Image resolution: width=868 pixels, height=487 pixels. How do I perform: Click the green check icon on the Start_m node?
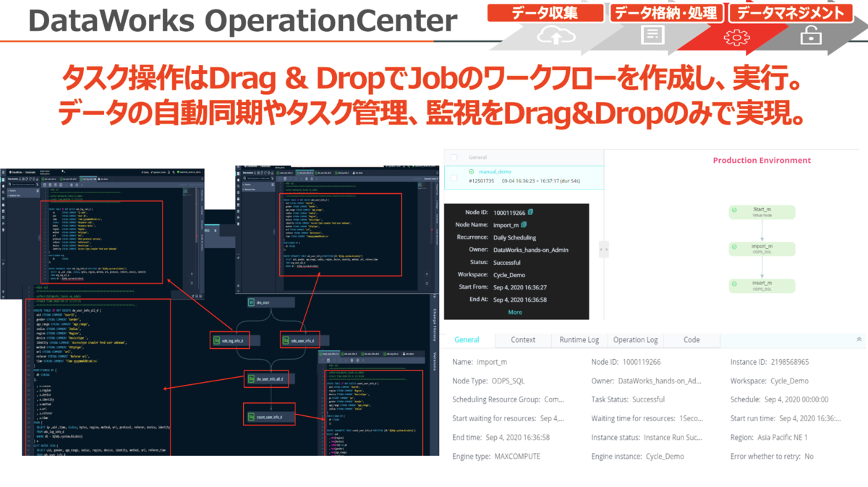(x=733, y=209)
